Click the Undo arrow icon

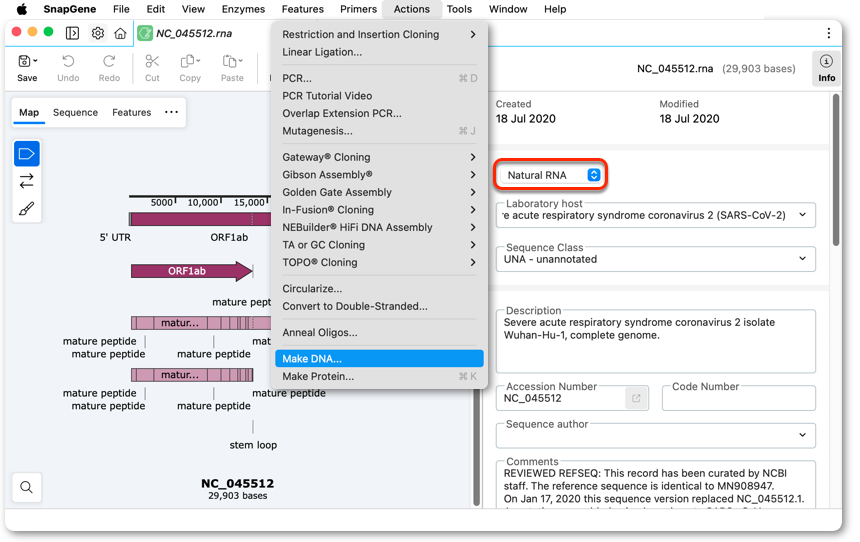click(68, 61)
